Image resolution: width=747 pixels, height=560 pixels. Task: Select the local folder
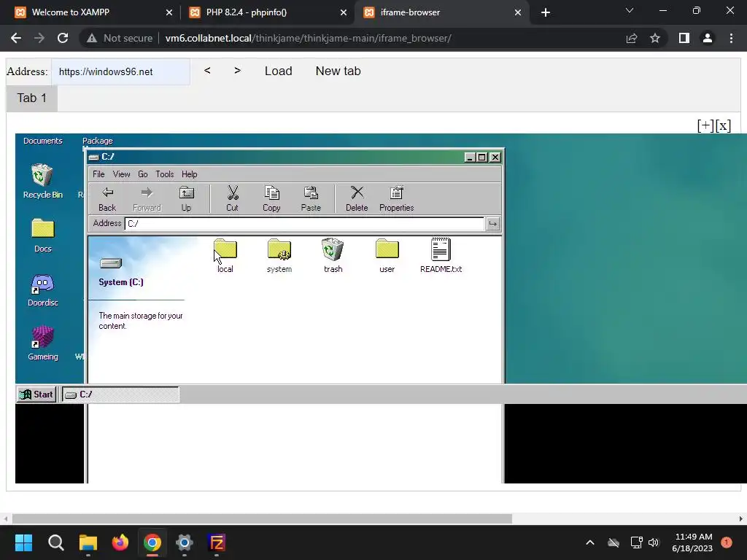(225, 256)
